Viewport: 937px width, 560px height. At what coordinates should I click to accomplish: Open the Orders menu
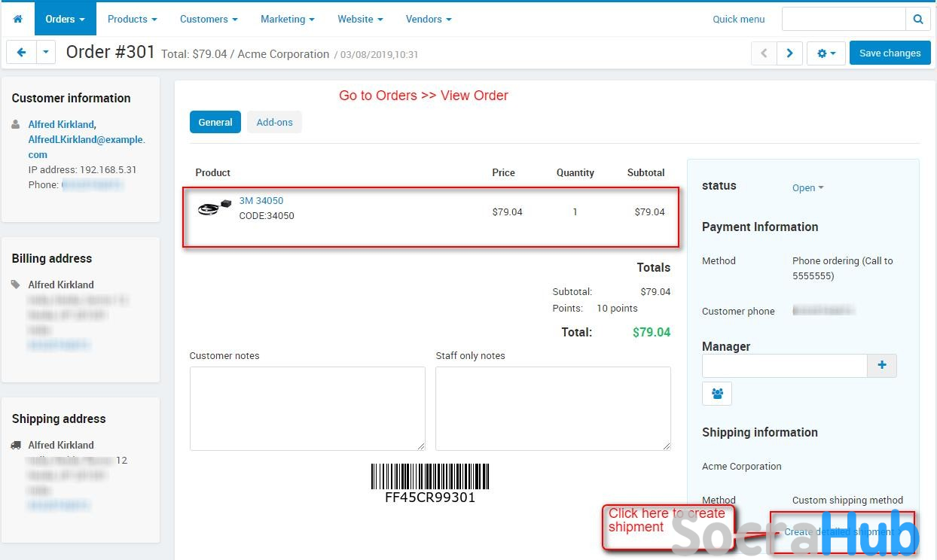pos(65,19)
